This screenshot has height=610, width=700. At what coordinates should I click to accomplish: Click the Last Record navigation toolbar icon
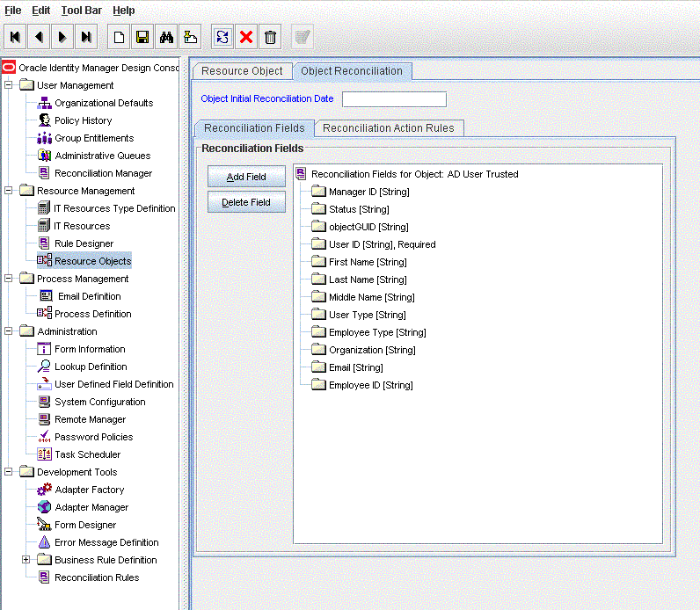click(85, 37)
